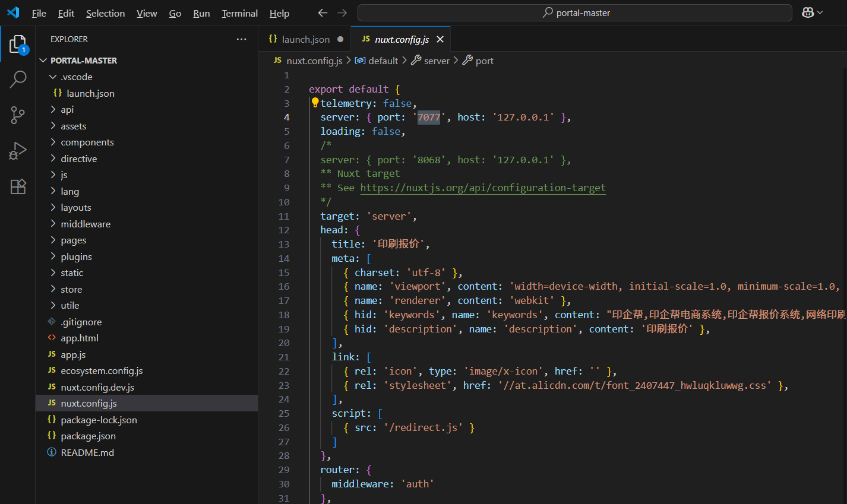Click the lightbulb code action icon

315,103
